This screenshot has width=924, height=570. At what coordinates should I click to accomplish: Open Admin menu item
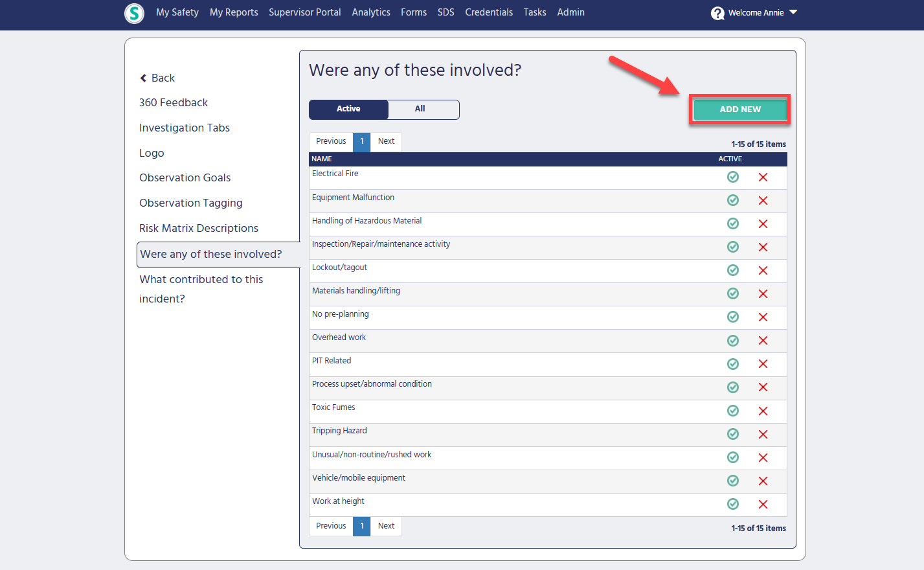click(571, 12)
